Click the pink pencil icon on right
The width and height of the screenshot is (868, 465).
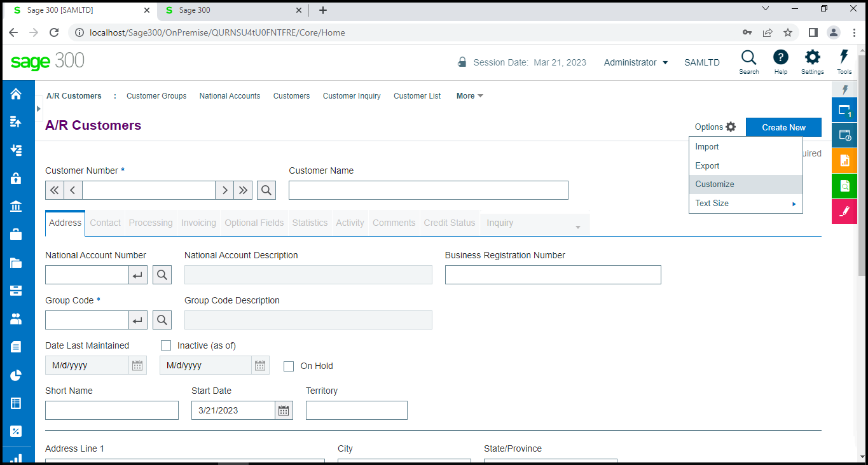click(844, 212)
